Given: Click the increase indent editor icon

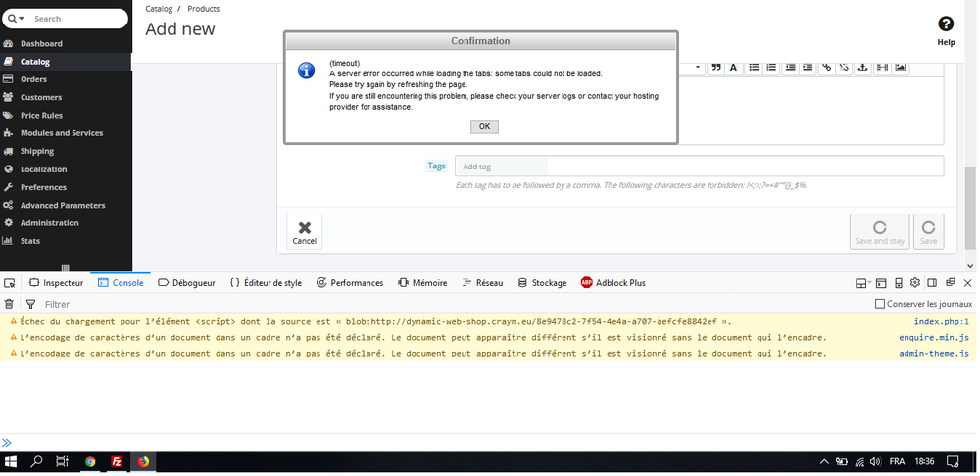Looking at the screenshot, I should click(808, 68).
